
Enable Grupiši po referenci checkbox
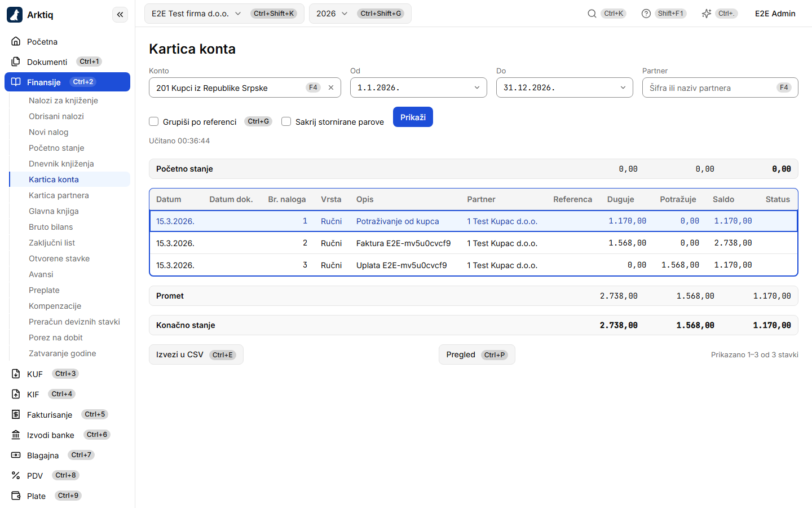[153, 121]
